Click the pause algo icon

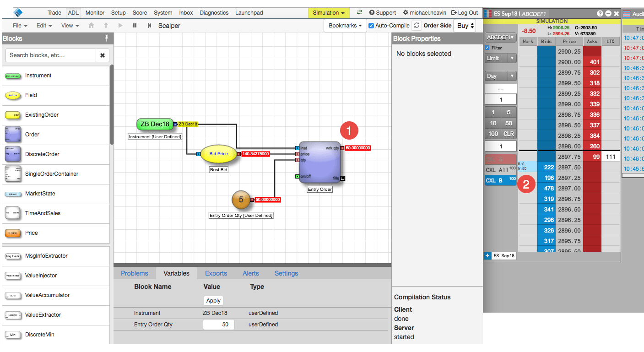(135, 26)
